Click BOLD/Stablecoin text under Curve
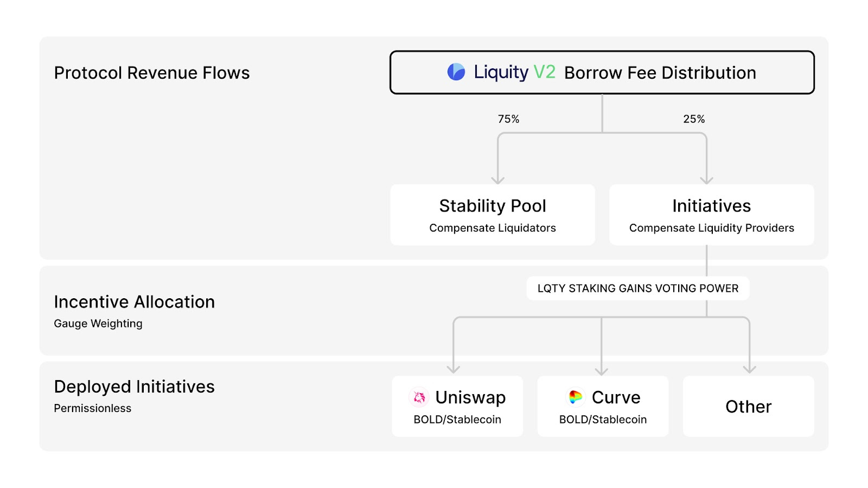Image resolution: width=868 pixels, height=488 pixels. point(603,420)
